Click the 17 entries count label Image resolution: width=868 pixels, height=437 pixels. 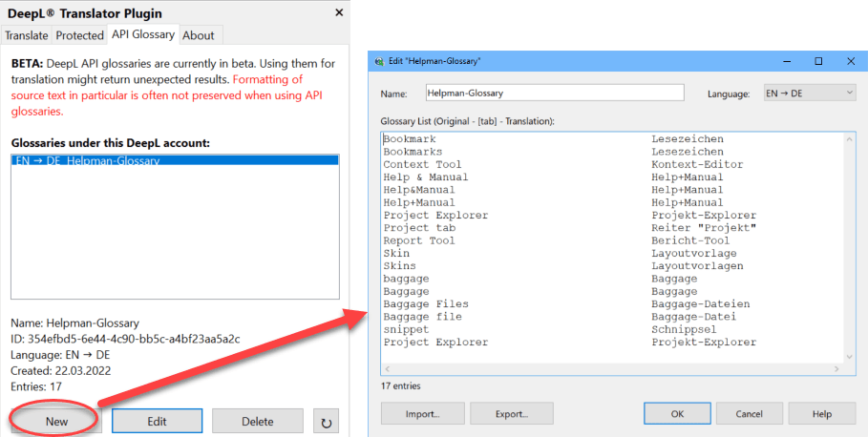click(x=401, y=386)
